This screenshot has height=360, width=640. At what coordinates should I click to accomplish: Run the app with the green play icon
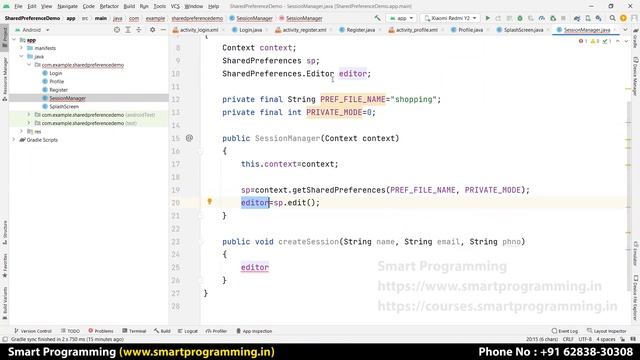(x=487, y=18)
